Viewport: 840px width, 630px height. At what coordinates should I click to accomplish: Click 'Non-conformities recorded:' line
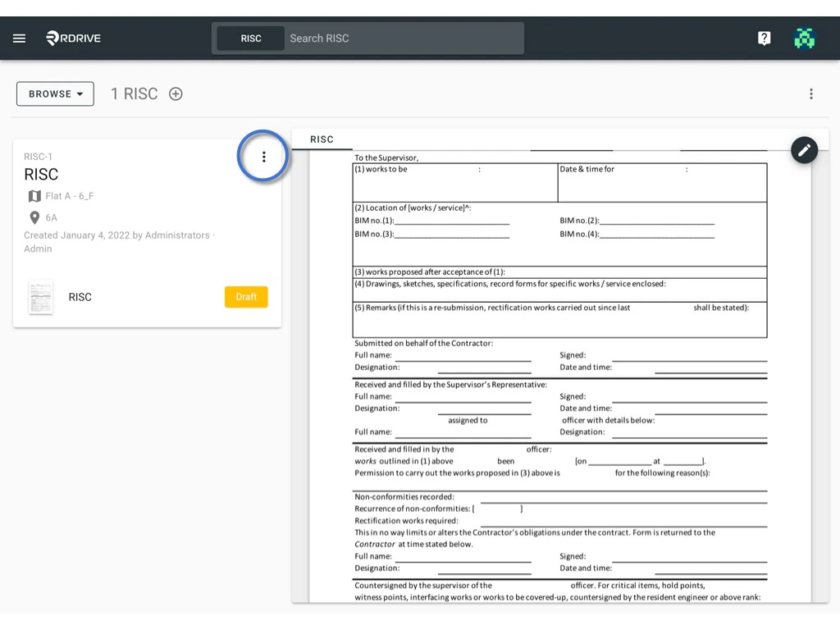559,497
